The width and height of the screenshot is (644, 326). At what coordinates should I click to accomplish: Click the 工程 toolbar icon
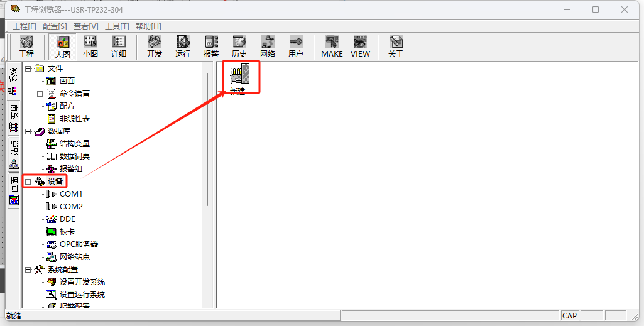tap(26, 46)
